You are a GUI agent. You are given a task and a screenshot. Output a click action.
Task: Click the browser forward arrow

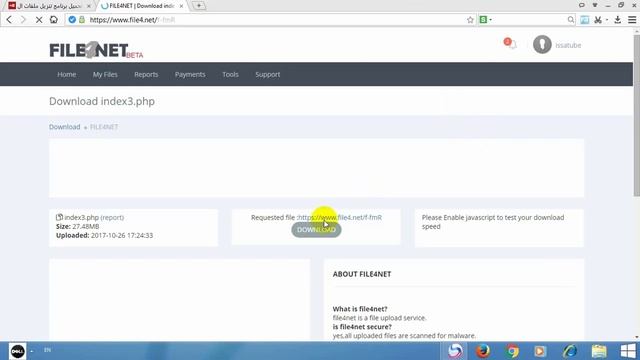coord(23,20)
